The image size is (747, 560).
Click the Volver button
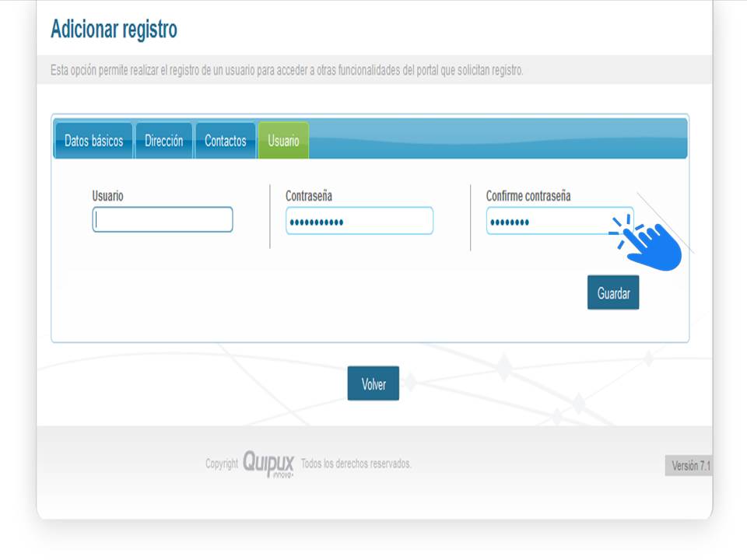click(373, 383)
